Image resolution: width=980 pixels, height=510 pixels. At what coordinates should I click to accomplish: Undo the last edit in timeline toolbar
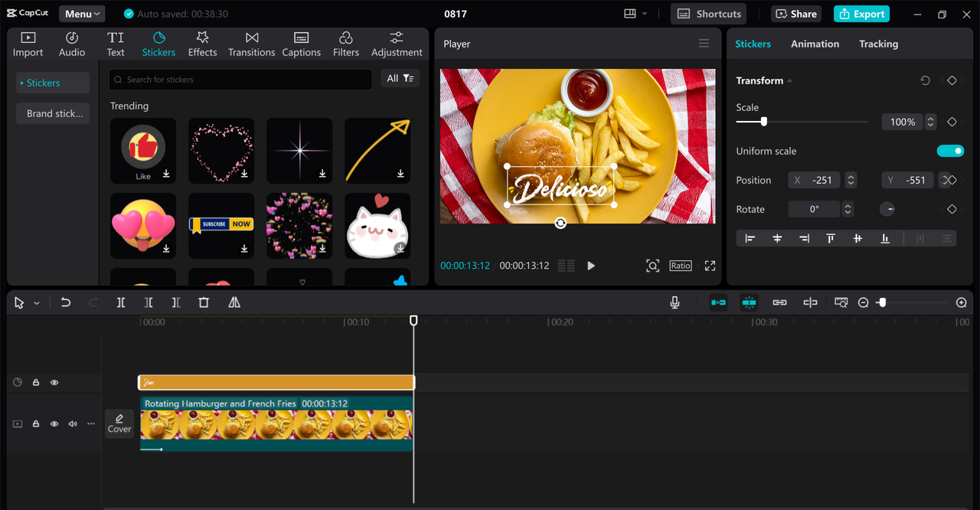pos(66,302)
